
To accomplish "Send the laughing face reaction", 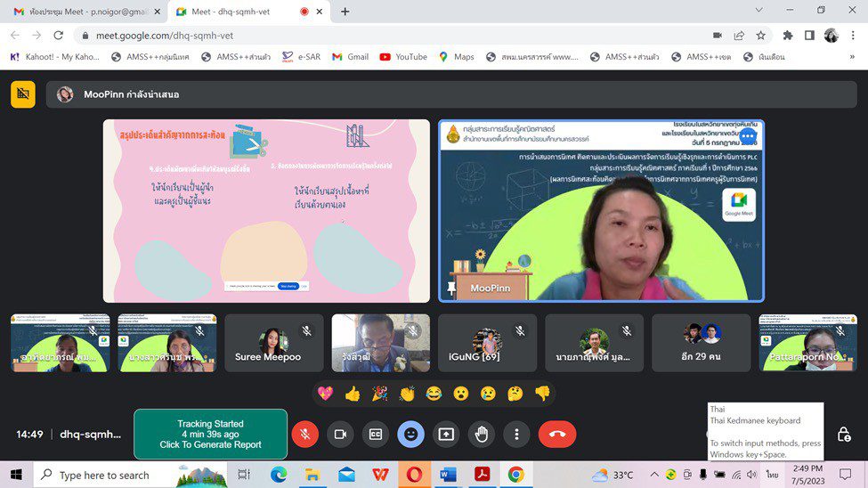I will pos(434,394).
